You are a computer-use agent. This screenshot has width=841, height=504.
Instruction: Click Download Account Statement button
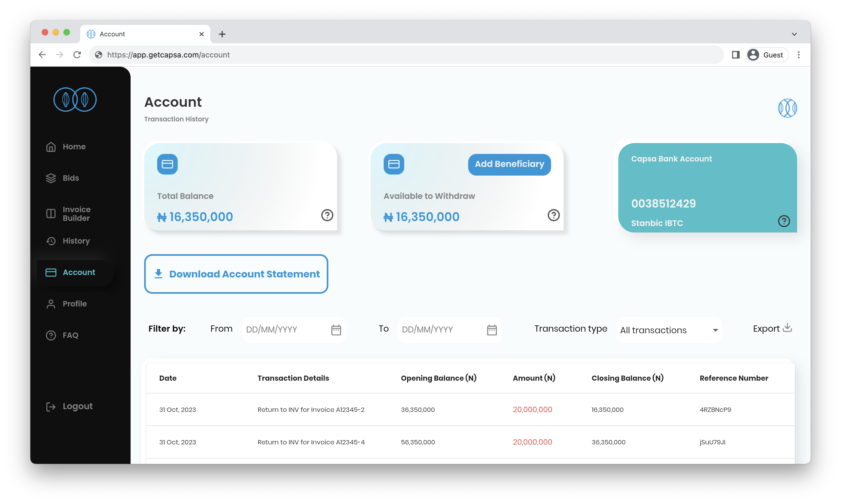click(236, 274)
